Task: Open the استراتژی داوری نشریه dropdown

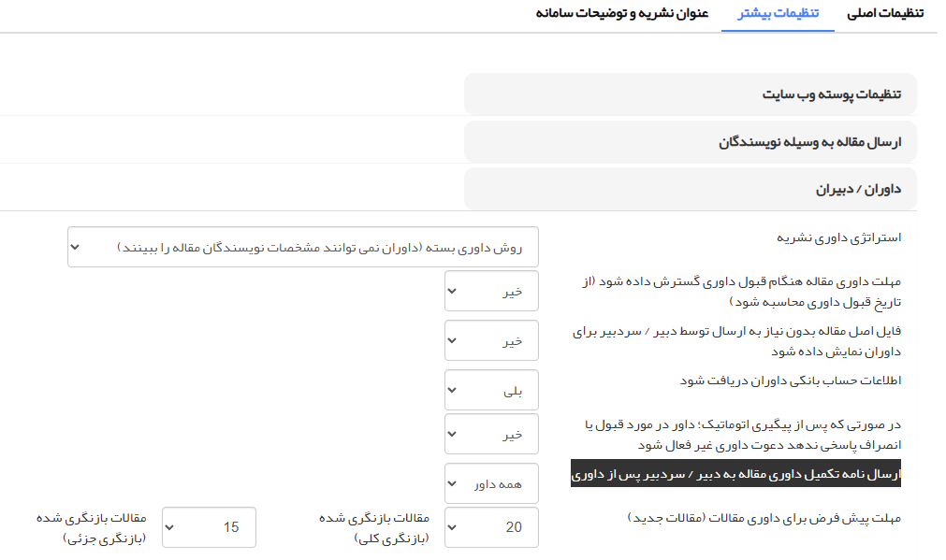Action: click(303, 247)
